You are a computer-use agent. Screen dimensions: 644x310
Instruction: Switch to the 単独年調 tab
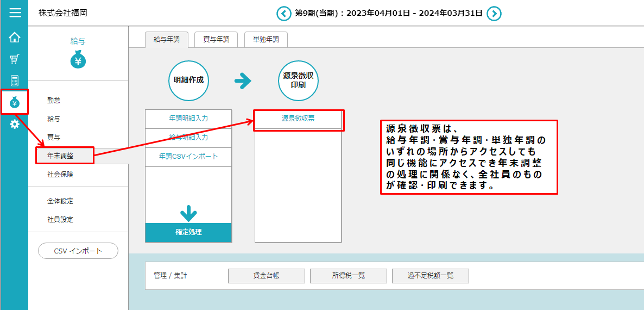266,40
